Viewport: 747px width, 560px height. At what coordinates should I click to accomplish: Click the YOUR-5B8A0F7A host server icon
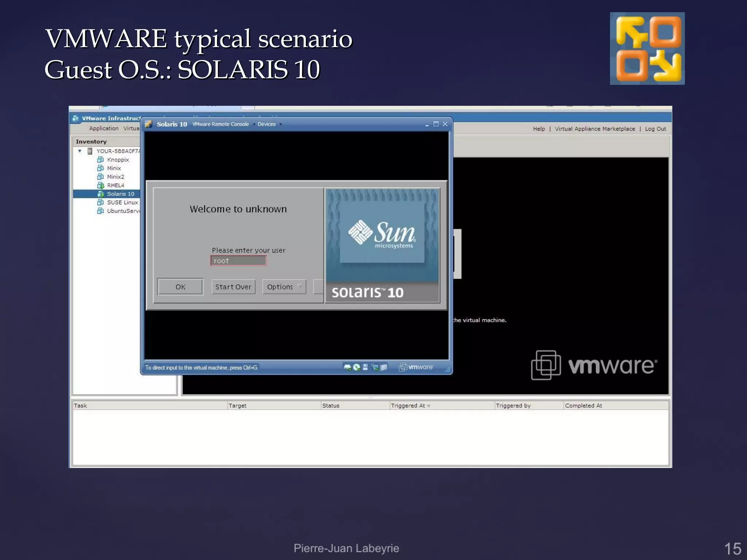pyautogui.click(x=90, y=151)
